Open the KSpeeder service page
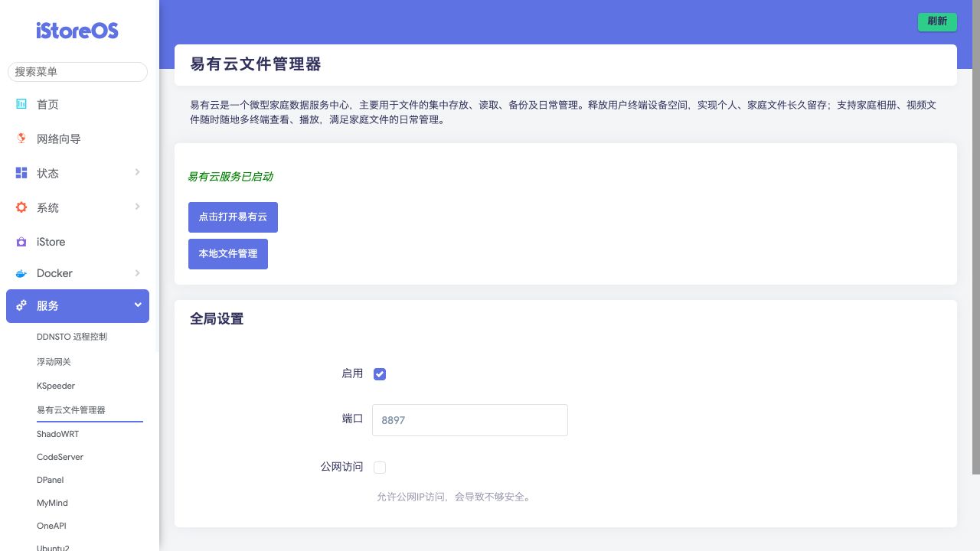This screenshot has width=980, height=551. point(56,386)
